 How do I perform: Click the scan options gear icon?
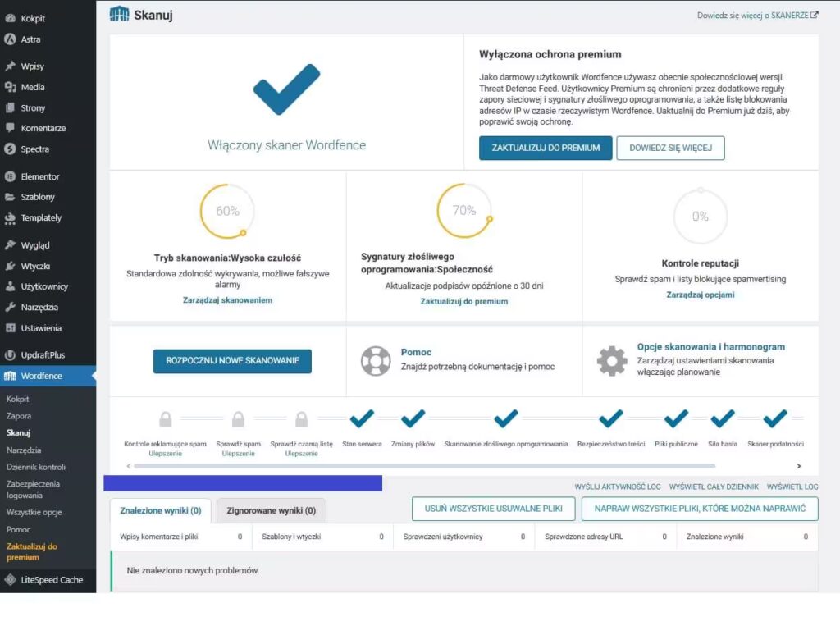click(612, 361)
